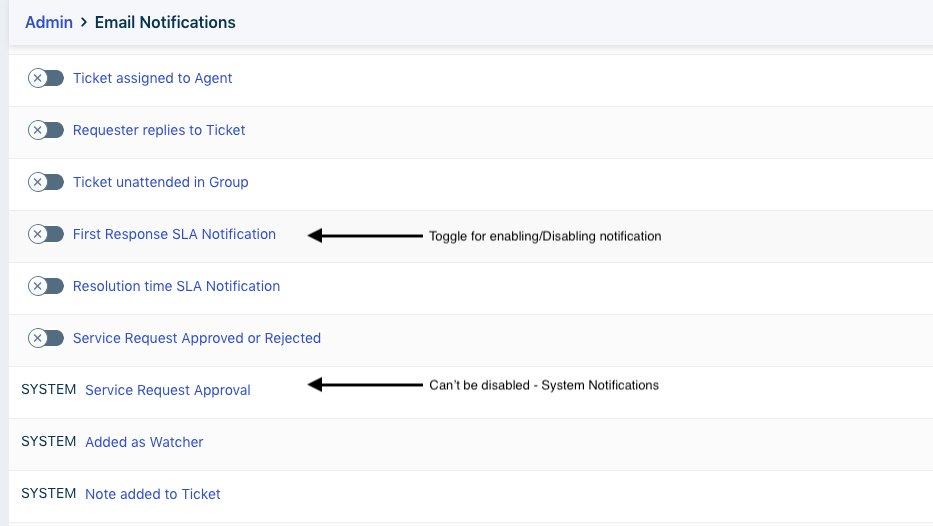
Task: Go back to Admin via breadcrumb
Action: click(x=49, y=22)
